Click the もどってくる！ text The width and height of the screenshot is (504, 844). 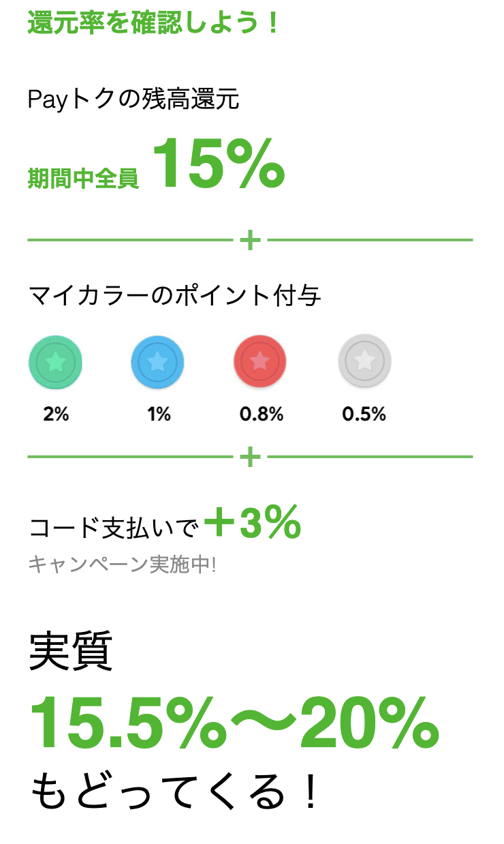[174, 792]
